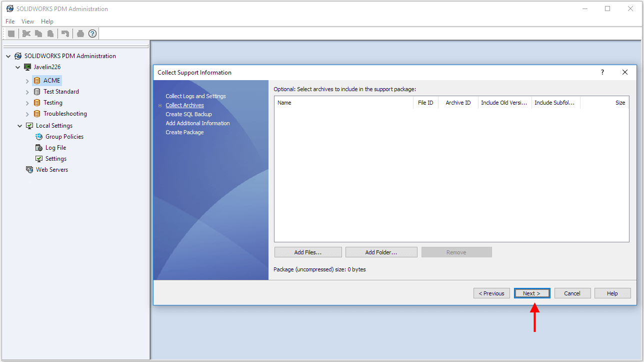This screenshot has width=644, height=362.
Task: Click the Troubleshooting vault icon
Action: tap(37, 114)
